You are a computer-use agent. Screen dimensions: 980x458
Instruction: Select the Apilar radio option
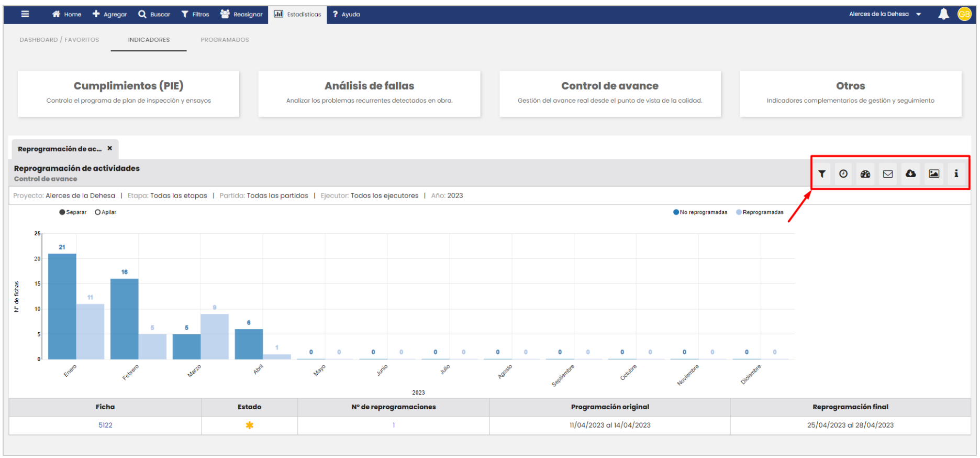click(97, 212)
